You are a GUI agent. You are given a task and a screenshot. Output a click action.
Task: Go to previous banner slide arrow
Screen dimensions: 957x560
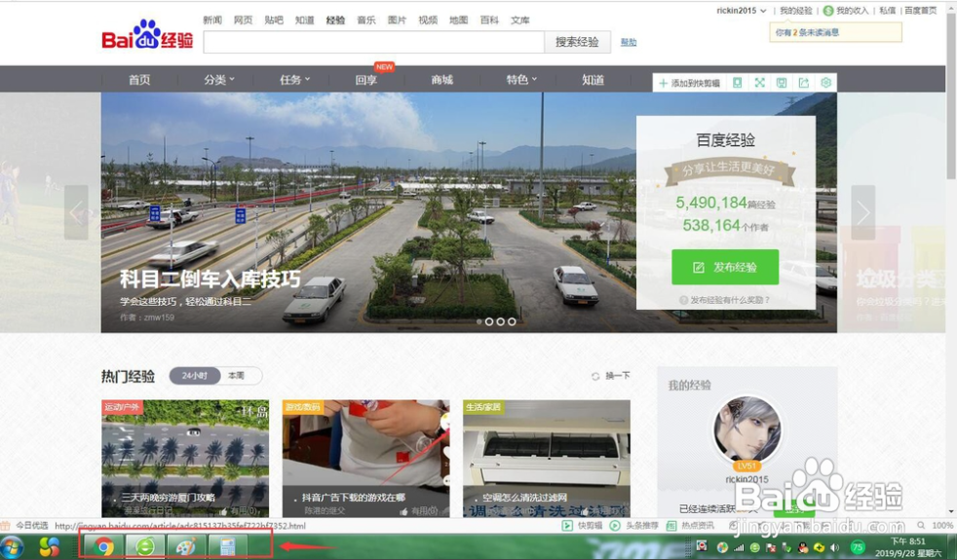coord(76,212)
